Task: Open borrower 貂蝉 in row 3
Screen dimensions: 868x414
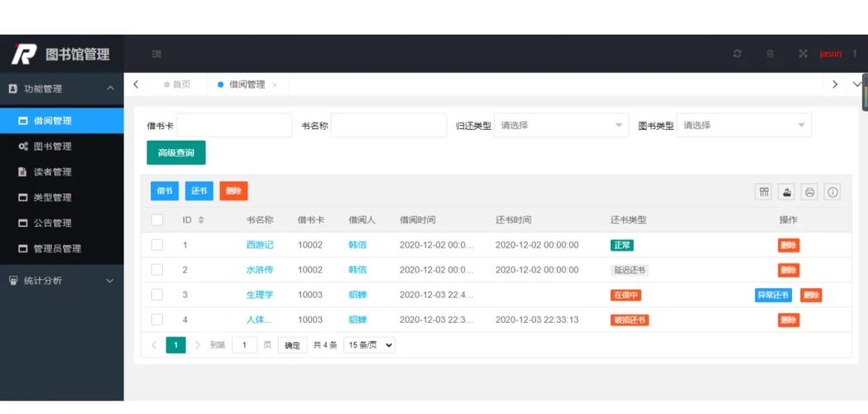Action: [x=357, y=295]
